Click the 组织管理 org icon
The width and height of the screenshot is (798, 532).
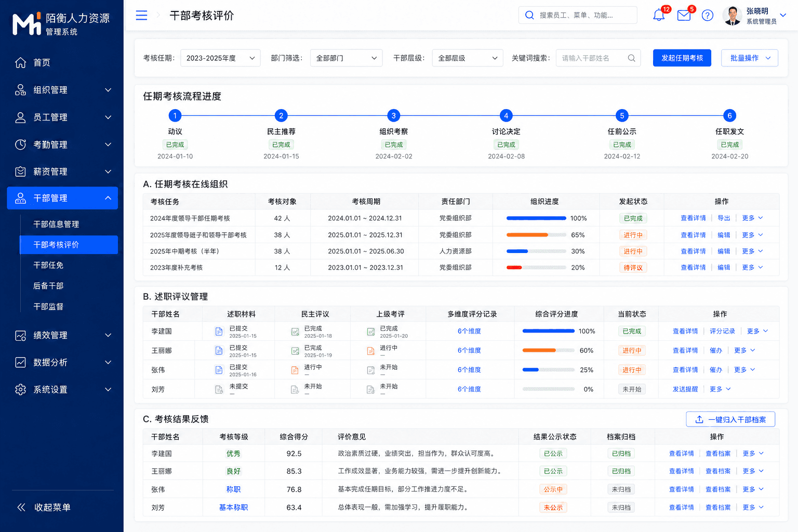[20, 90]
